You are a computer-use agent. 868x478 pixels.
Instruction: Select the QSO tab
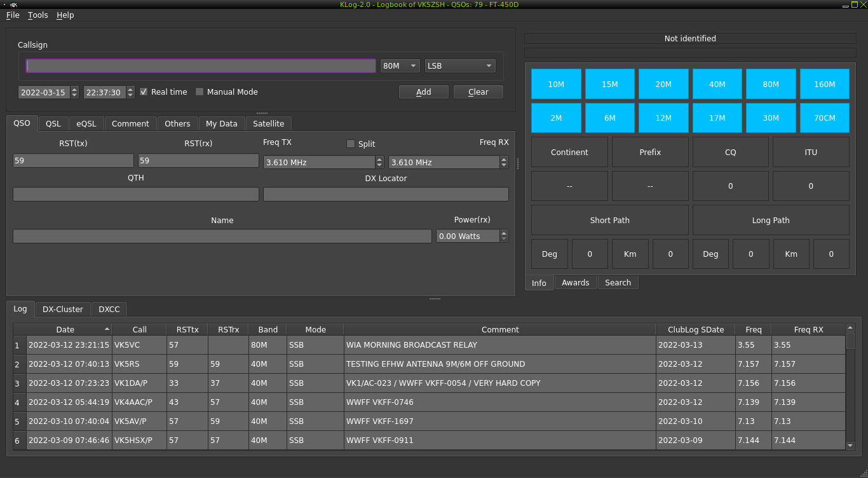pyautogui.click(x=22, y=123)
